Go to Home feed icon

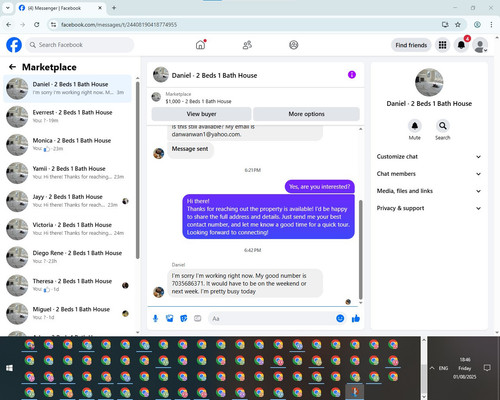point(200,45)
